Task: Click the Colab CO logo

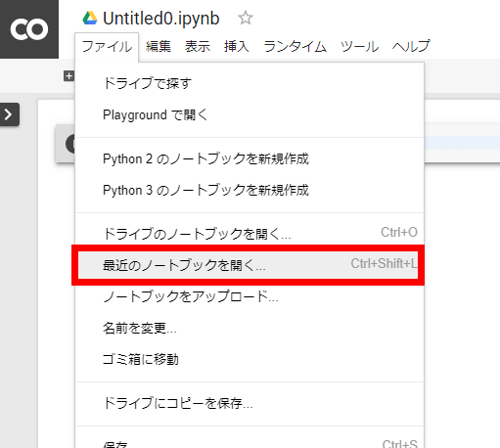Action: click(29, 29)
